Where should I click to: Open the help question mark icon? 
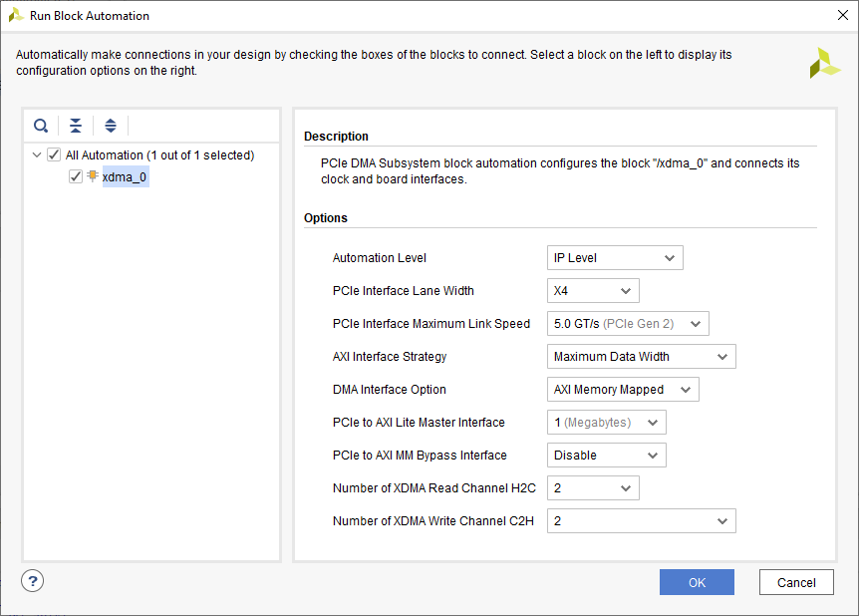tap(32, 581)
